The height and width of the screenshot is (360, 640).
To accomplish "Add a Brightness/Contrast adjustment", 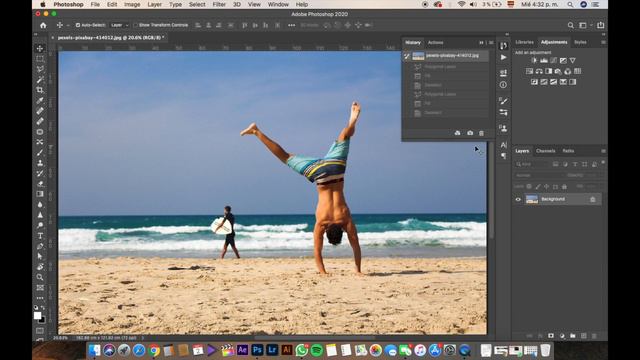I will pos(534,60).
